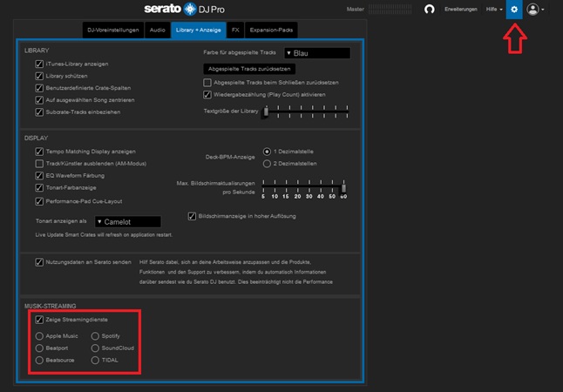Viewport: 563px width, 392px height.
Task: Select Spotify streaming service
Action: point(95,336)
